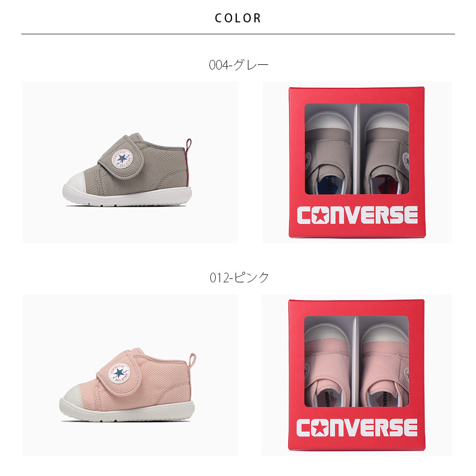Click the pink baby shoe product image
The image size is (476, 476).
[x=130, y=375]
